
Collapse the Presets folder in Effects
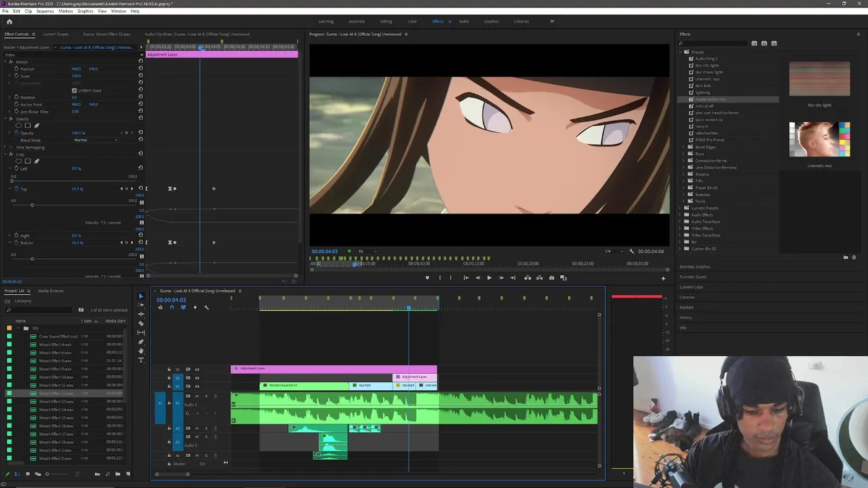click(681, 52)
